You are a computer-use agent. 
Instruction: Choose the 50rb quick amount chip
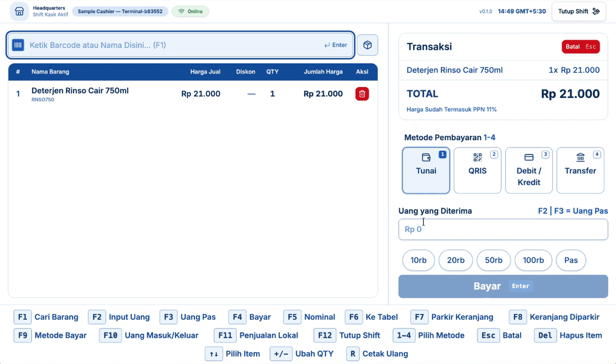(x=493, y=260)
